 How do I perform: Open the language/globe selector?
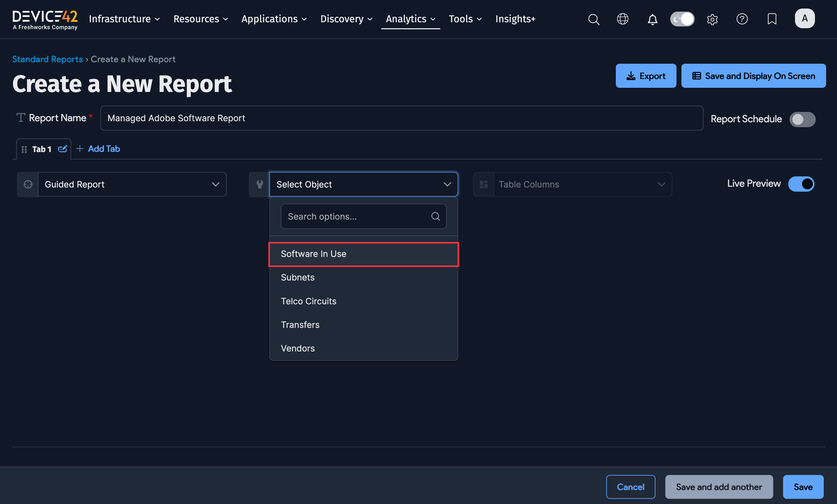[x=622, y=19]
